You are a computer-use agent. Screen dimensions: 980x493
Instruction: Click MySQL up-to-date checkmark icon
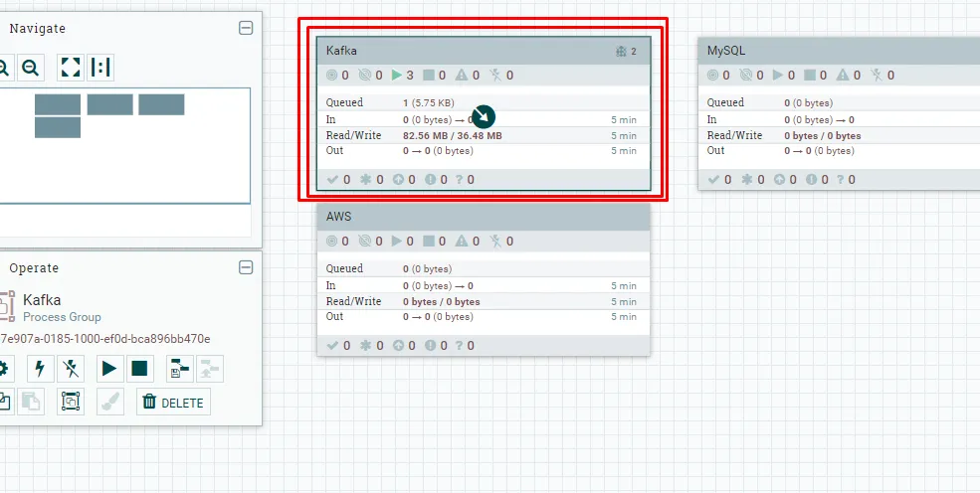tap(713, 179)
